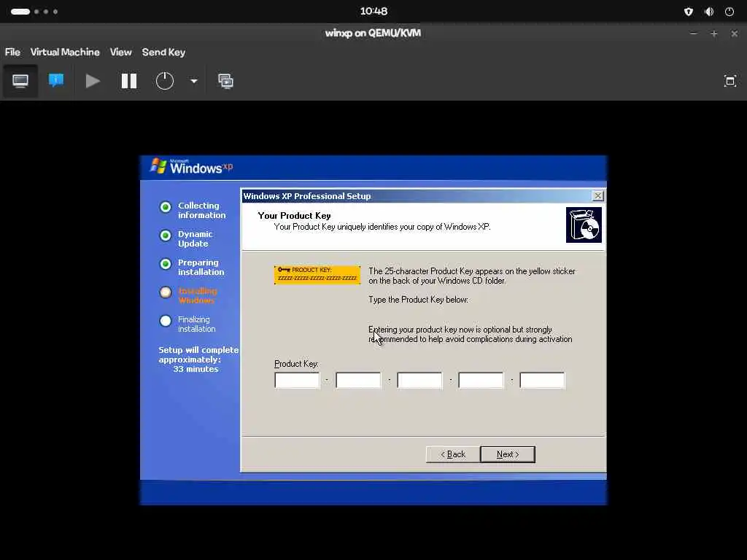Click the '33 minutes' estimate text
Image resolution: width=747 pixels, height=560 pixels.
(x=196, y=369)
